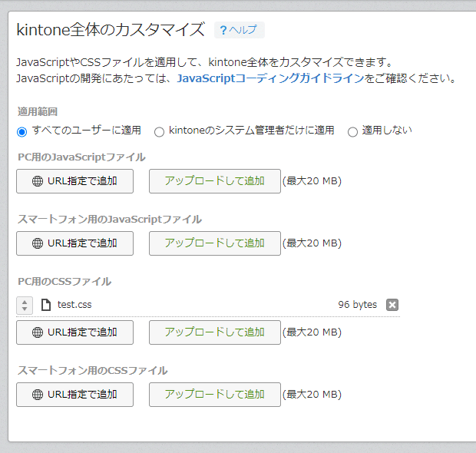Click the reorder handle beside test.css
Viewport: 476px width, 453px height.
(x=25, y=305)
